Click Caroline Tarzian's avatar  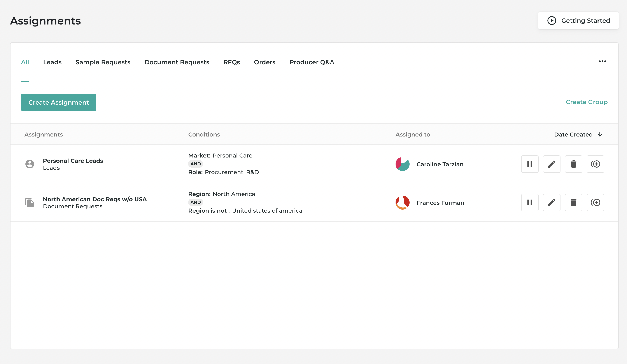(402, 164)
